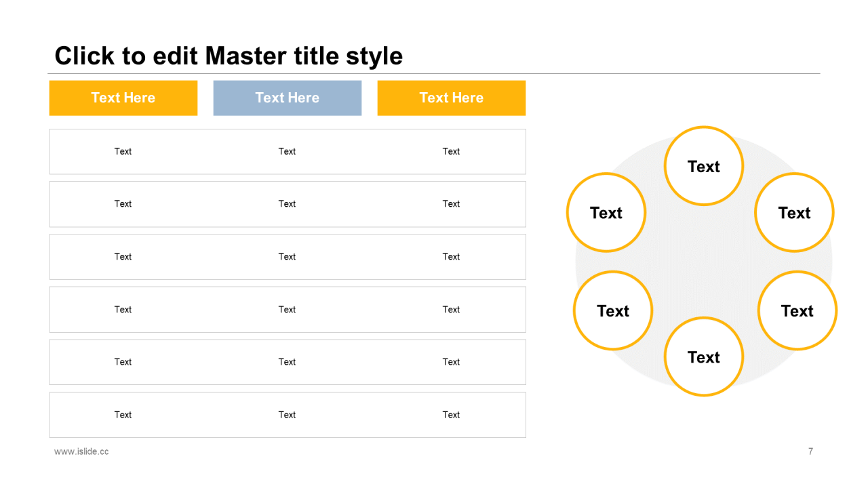Click the third row's middle "Text" cell

point(287,257)
